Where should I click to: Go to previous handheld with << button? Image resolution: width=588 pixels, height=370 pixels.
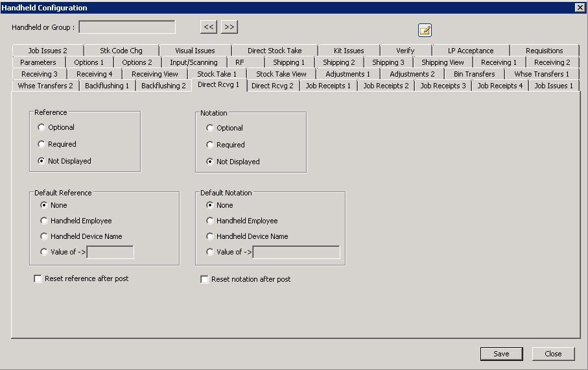pos(208,27)
